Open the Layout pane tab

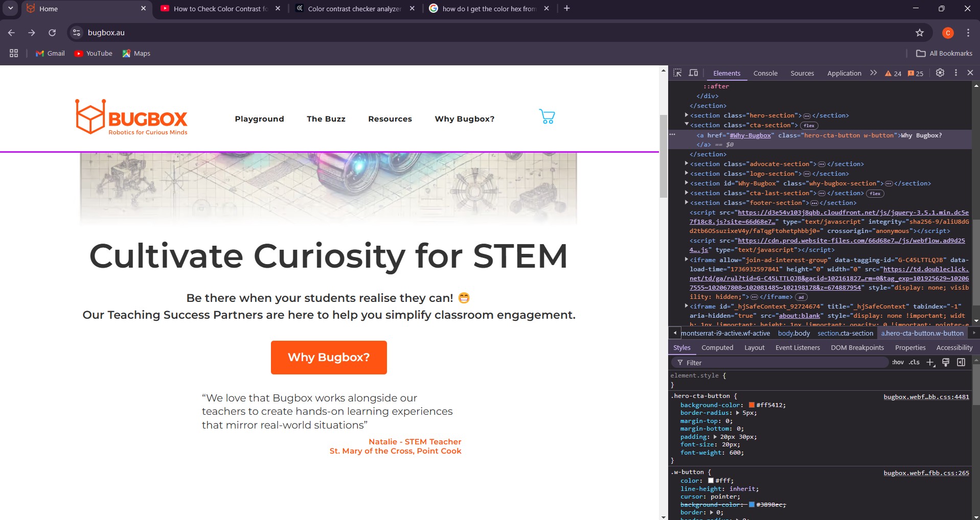coord(754,348)
